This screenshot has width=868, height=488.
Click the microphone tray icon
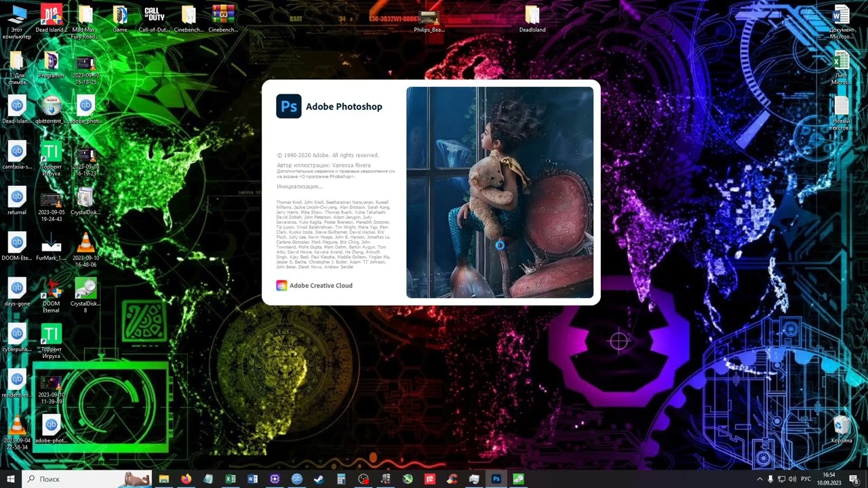point(771,479)
